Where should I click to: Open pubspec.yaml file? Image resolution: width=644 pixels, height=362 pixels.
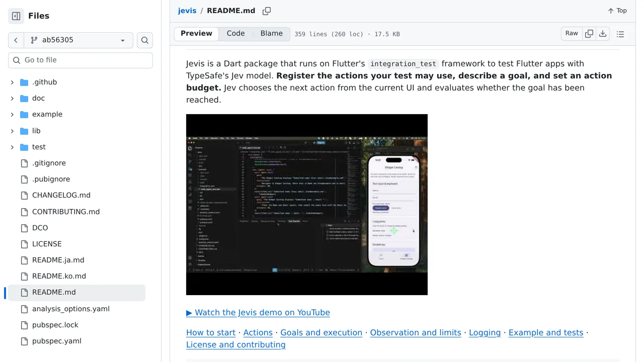click(x=57, y=341)
